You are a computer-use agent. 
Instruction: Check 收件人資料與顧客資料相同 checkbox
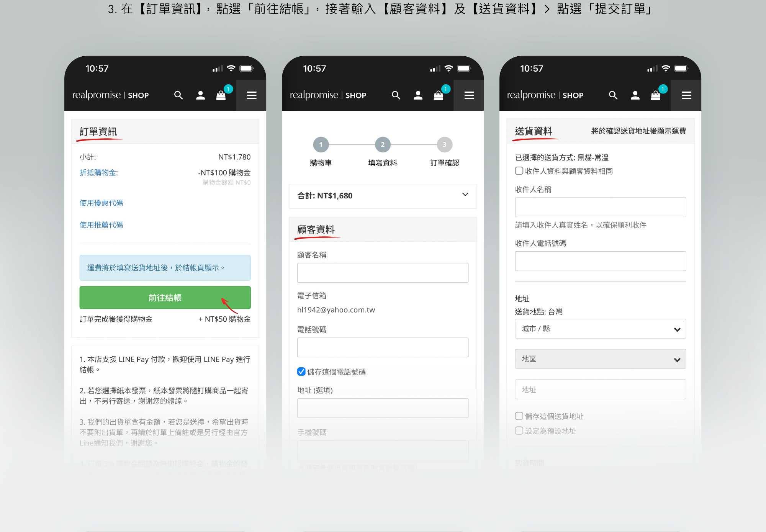click(519, 171)
